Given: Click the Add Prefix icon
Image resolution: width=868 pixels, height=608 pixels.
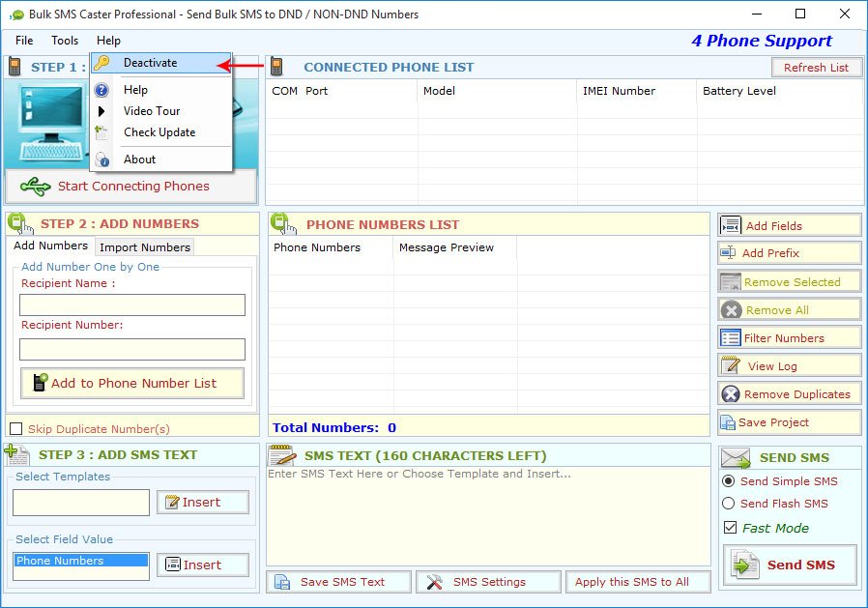Looking at the screenshot, I should pos(728,253).
